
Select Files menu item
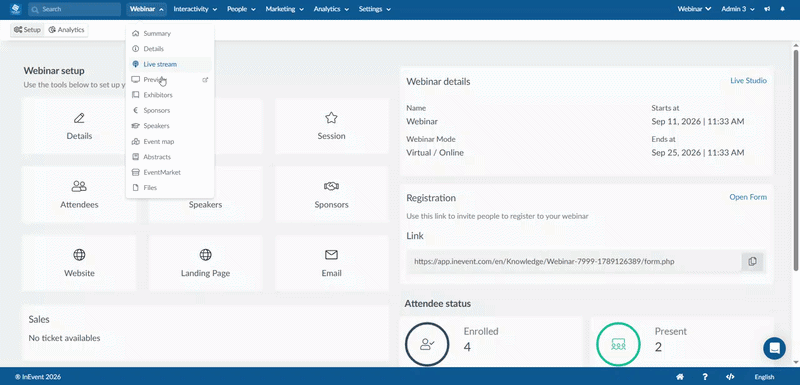pyautogui.click(x=170, y=188)
